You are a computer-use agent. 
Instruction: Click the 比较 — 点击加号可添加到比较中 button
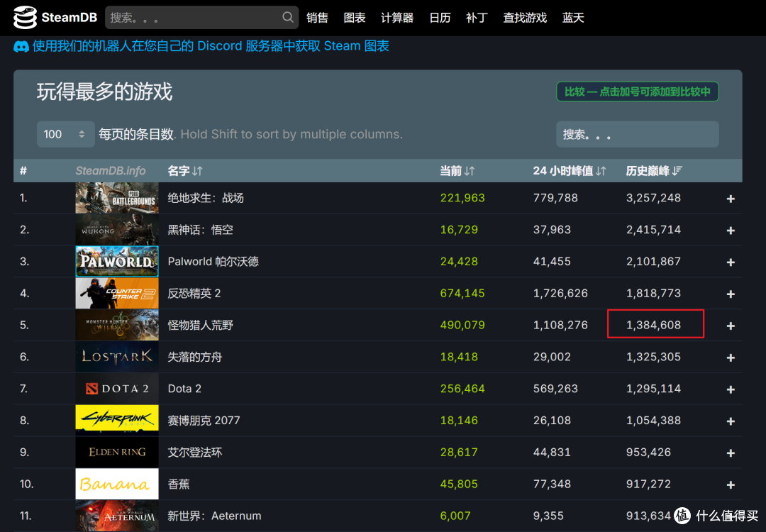[638, 92]
